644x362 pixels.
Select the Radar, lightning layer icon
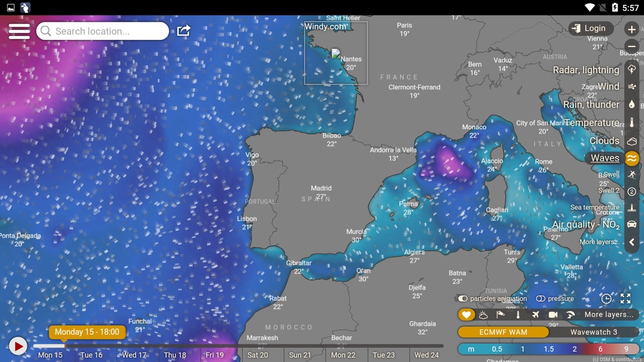pos(631,69)
